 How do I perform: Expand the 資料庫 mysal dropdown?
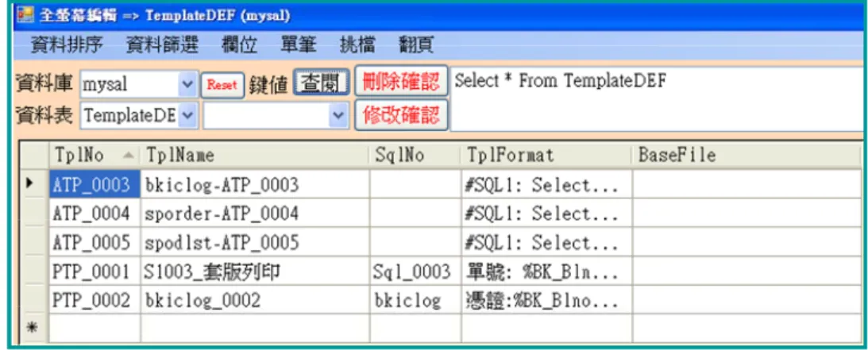click(x=187, y=85)
